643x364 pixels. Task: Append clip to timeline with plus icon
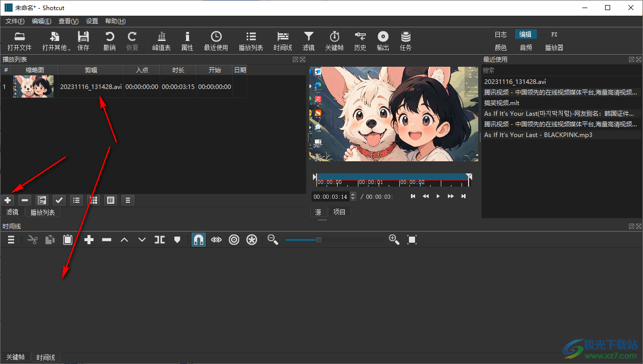point(89,240)
